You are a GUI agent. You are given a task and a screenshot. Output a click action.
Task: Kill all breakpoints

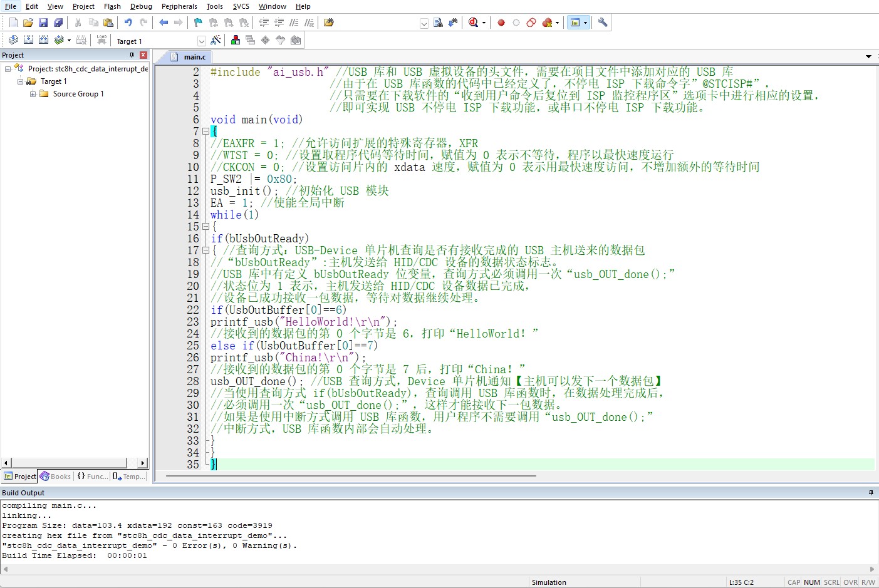(x=547, y=23)
